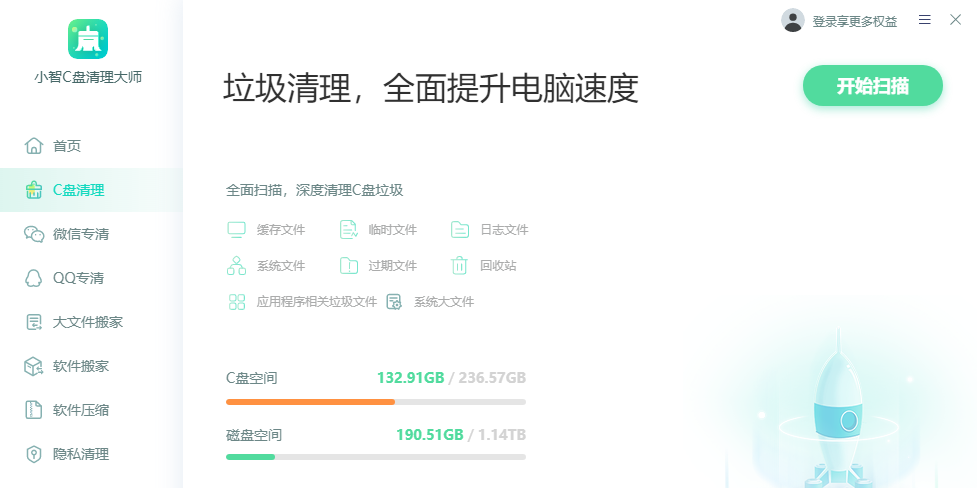The width and height of the screenshot is (977, 488).
Task: Click the user avatar icon
Action: click(793, 21)
